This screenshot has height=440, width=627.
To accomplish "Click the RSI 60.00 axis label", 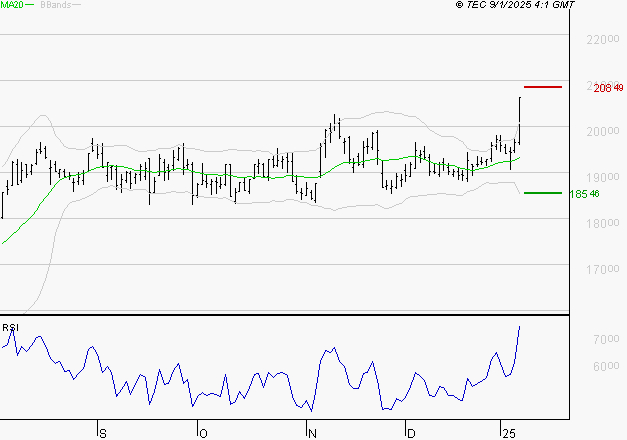I will [x=606, y=366].
